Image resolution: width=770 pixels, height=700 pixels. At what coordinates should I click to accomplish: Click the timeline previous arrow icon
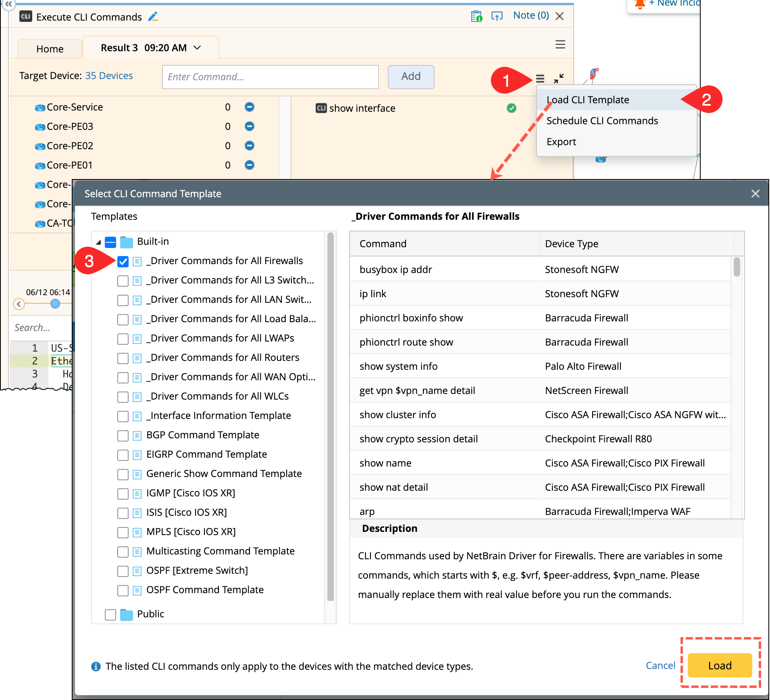[19, 304]
